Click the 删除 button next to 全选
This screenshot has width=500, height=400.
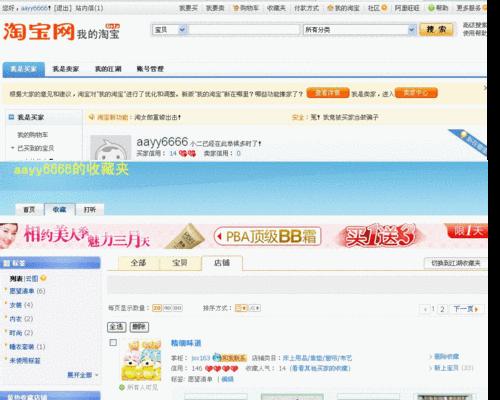click(x=139, y=327)
